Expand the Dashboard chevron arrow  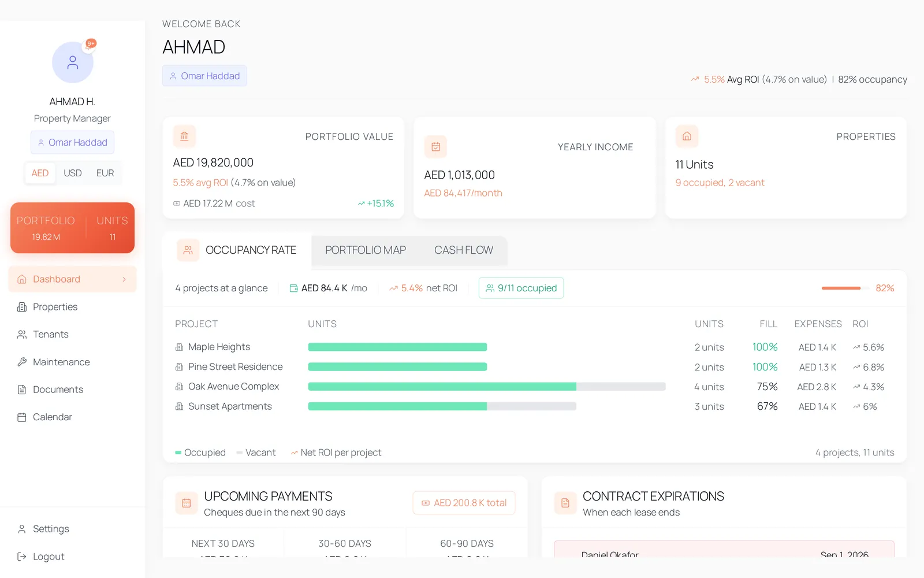[x=124, y=279]
